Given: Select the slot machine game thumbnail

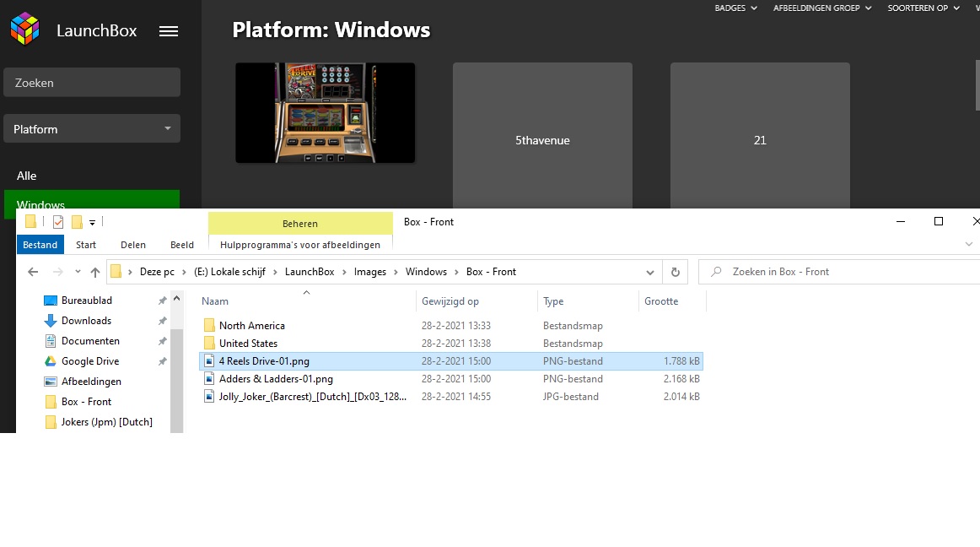Looking at the screenshot, I should [x=325, y=112].
